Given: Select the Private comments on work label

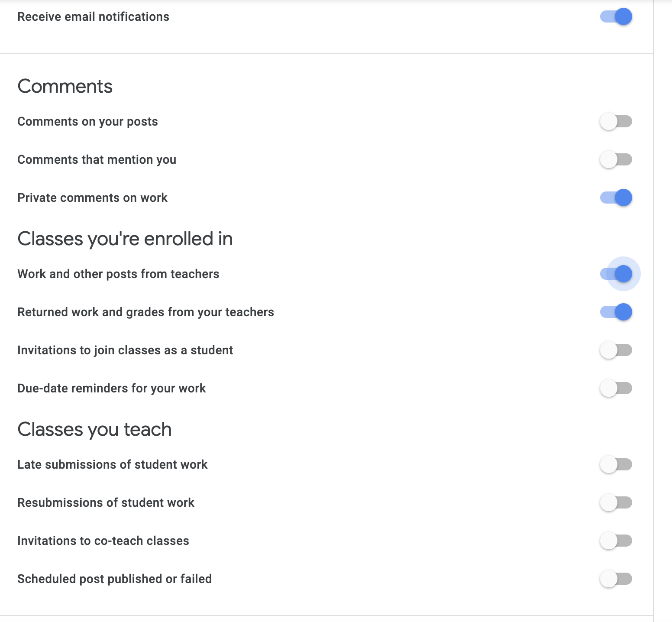Looking at the screenshot, I should (x=92, y=198).
